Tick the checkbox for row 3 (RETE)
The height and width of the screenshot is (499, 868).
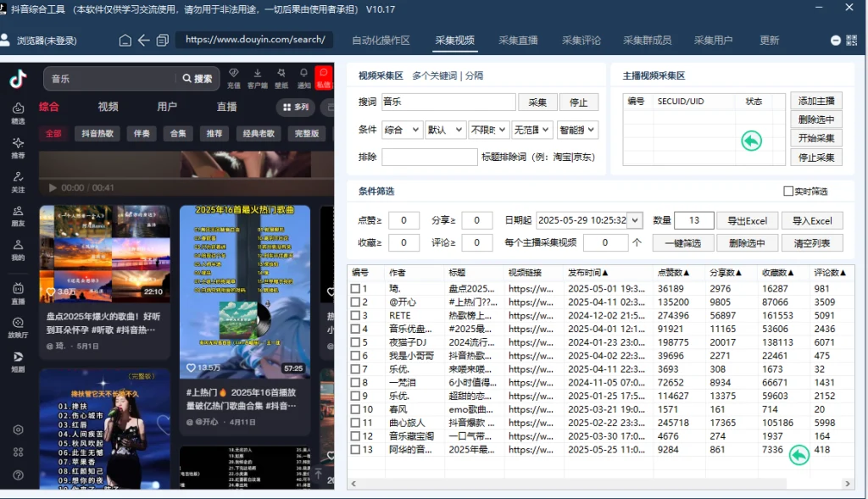click(x=355, y=315)
